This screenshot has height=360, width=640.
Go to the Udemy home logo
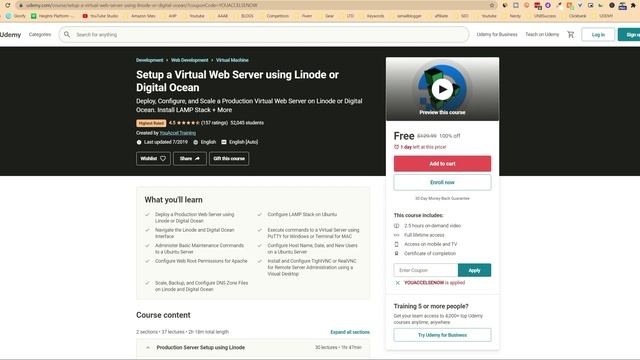[11, 35]
